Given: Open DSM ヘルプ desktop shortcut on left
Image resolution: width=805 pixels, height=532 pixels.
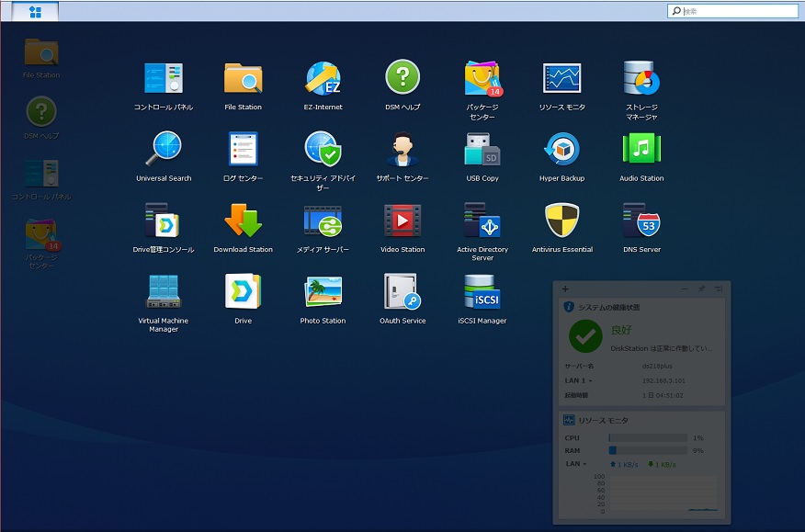Looking at the screenshot, I should tap(41, 112).
